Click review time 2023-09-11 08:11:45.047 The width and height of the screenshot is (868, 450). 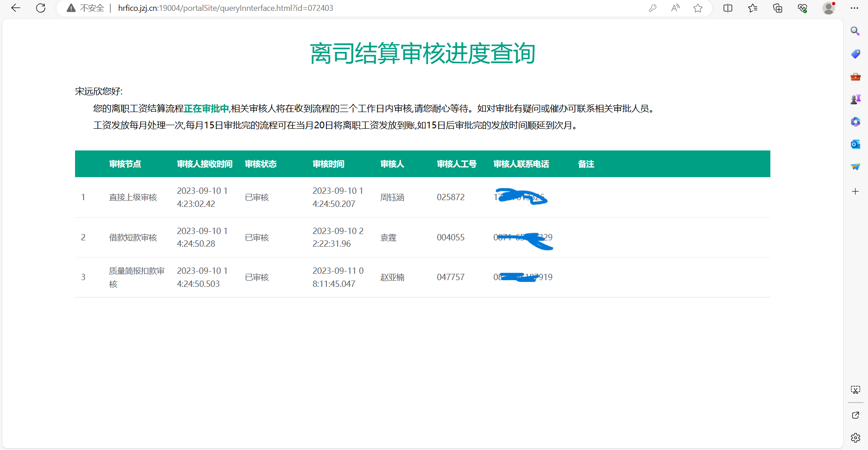(x=338, y=277)
